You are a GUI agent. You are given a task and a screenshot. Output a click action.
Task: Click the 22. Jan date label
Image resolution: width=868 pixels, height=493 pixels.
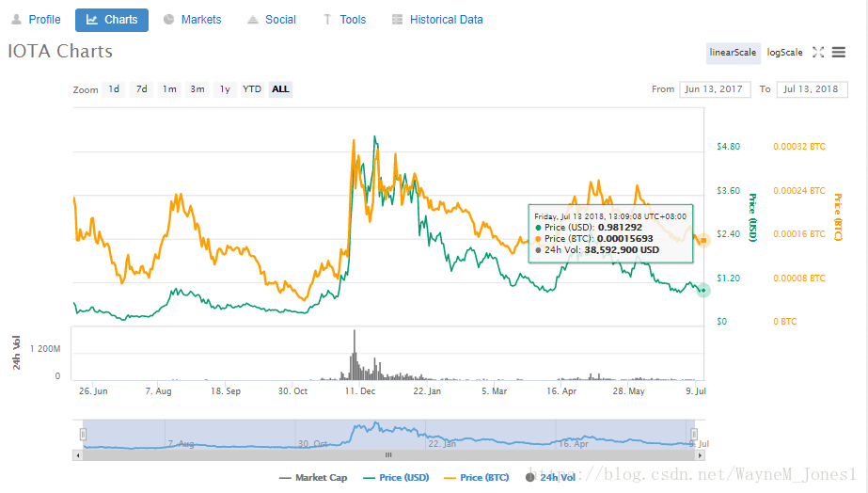427,391
